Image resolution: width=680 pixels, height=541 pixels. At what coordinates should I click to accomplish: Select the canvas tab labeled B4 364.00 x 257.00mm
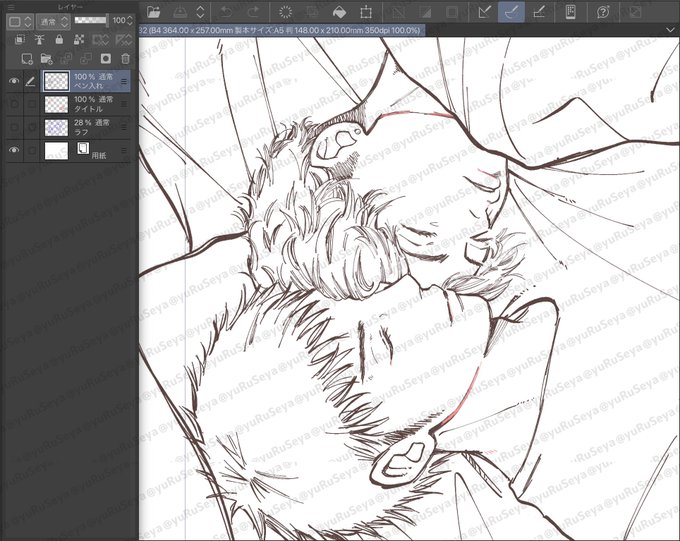pos(282,30)
